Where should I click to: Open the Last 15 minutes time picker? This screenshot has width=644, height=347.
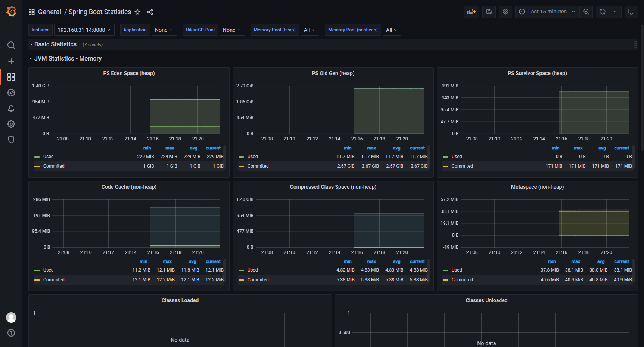click(547, 12)
